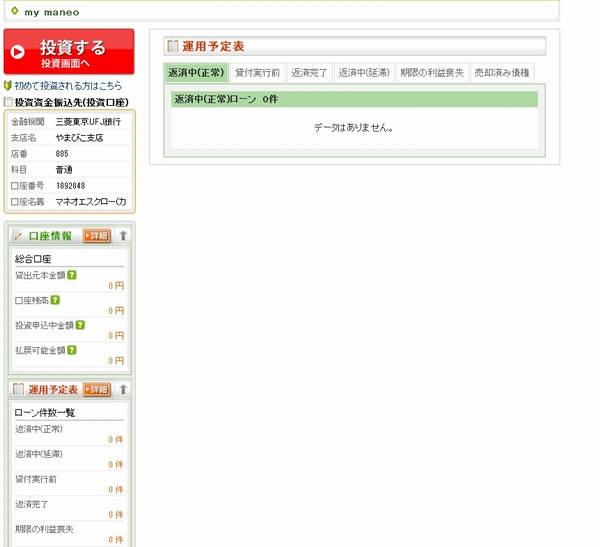Click the pencil icon beside 口座情報 heading
This screenshot has height=547, width=600.
coord(18,235)
